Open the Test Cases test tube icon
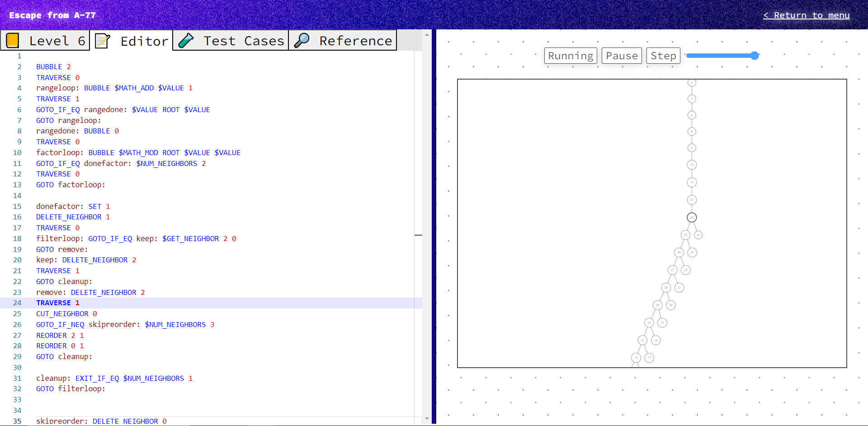 186,41
